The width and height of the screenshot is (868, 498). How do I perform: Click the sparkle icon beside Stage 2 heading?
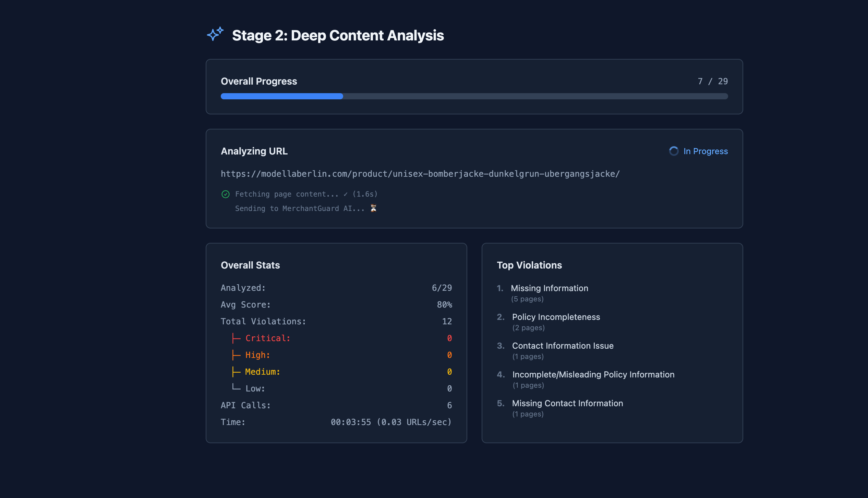(215, 35)
